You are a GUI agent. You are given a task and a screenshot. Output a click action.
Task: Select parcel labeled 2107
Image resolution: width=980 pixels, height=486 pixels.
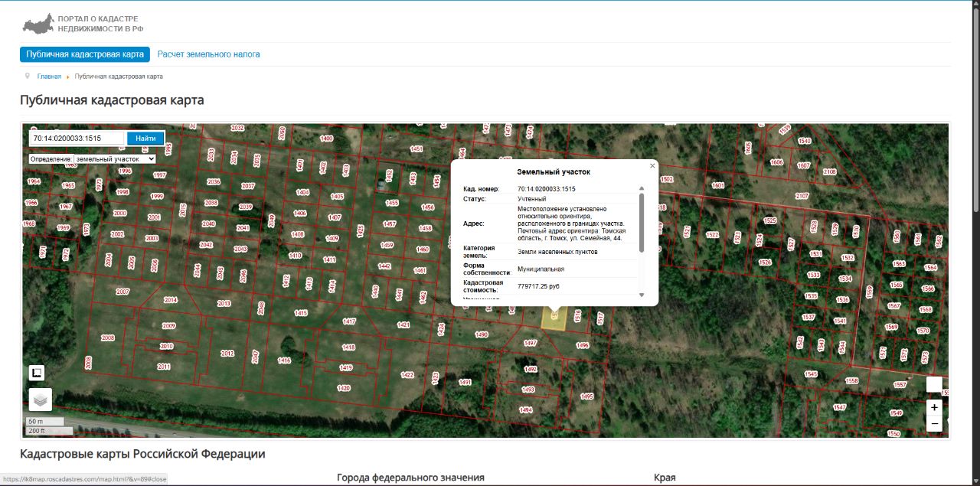[802, 197]
